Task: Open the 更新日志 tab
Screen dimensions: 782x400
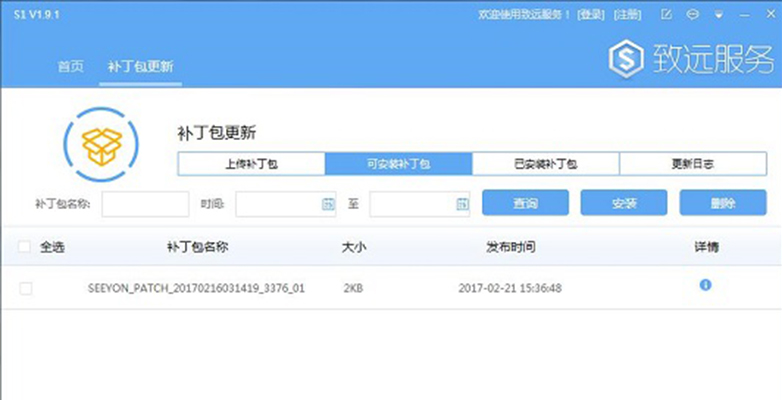Action: pyautogui.click(x=693, y=164)
